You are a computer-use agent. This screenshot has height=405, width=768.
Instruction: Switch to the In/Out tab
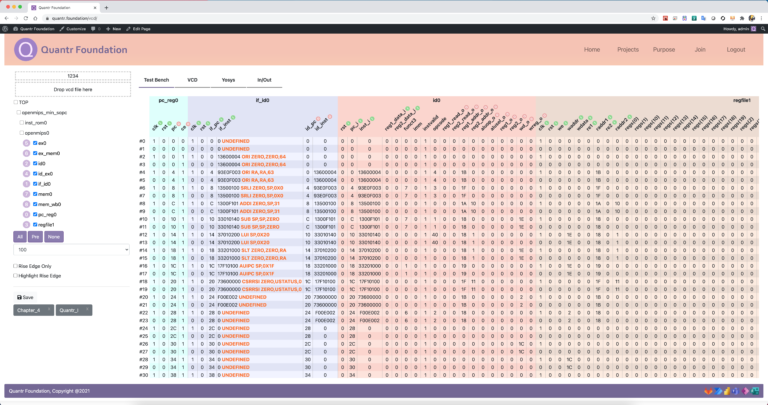(x=264, y=80)
